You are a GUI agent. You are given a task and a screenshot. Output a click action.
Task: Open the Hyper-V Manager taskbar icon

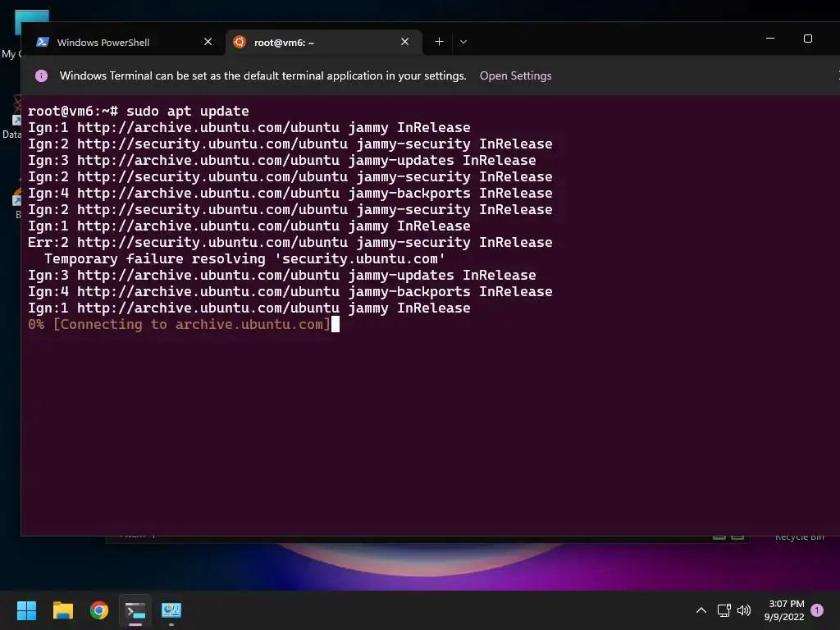171,610
